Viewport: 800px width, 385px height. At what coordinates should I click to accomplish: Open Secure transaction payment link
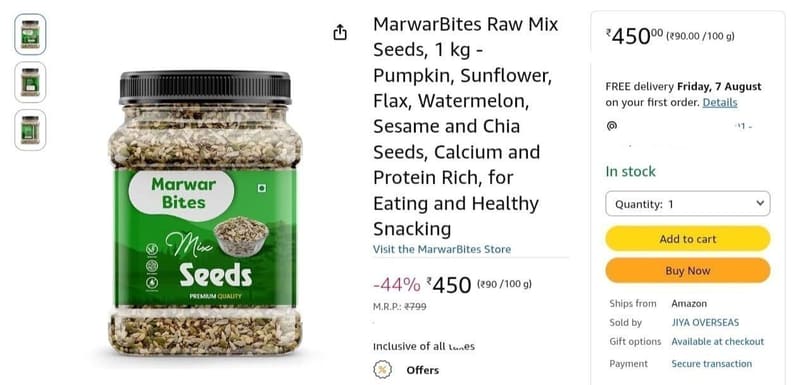point(712,364)
